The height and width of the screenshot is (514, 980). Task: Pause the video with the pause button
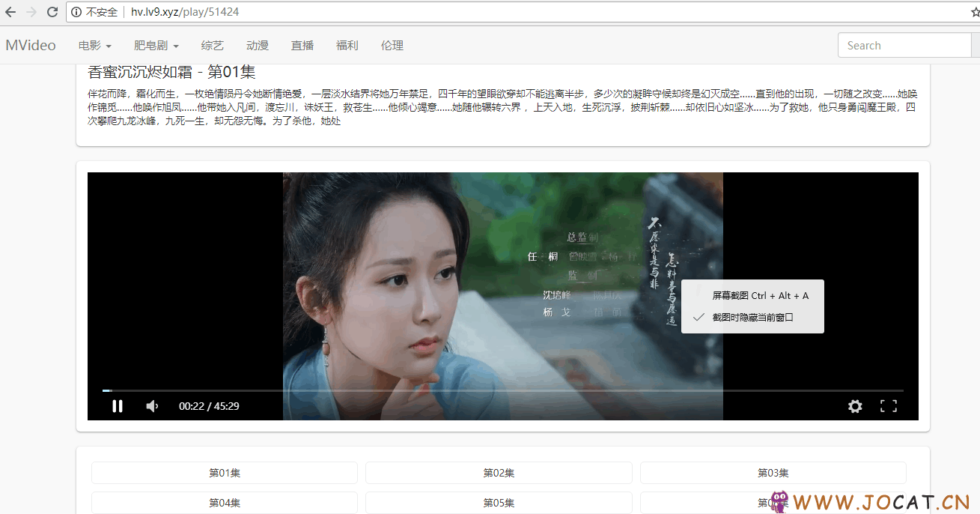pyautogui.click(x=118, y=406)
